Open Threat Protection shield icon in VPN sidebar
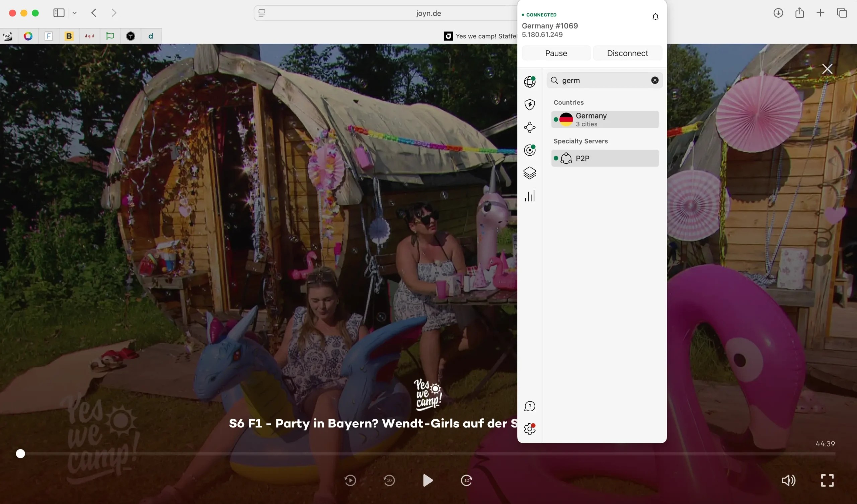The width and height of the screenshot is (857, 504). pyautogui.click(x=530, y=104)
